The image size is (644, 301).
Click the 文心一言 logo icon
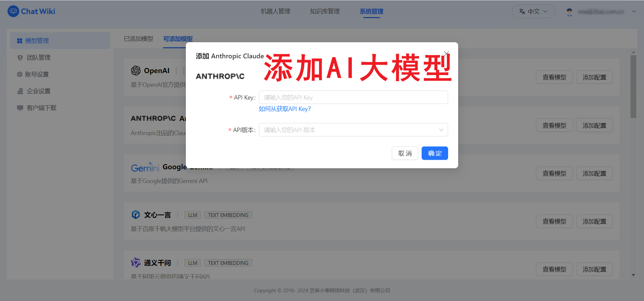(136, 215)
